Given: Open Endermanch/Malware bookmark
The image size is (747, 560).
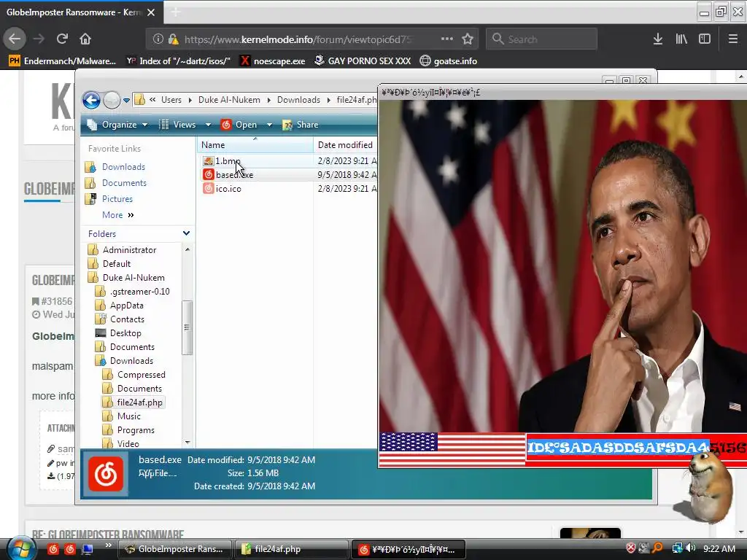Looking at the screenshot, I should (x=63, y=61).
